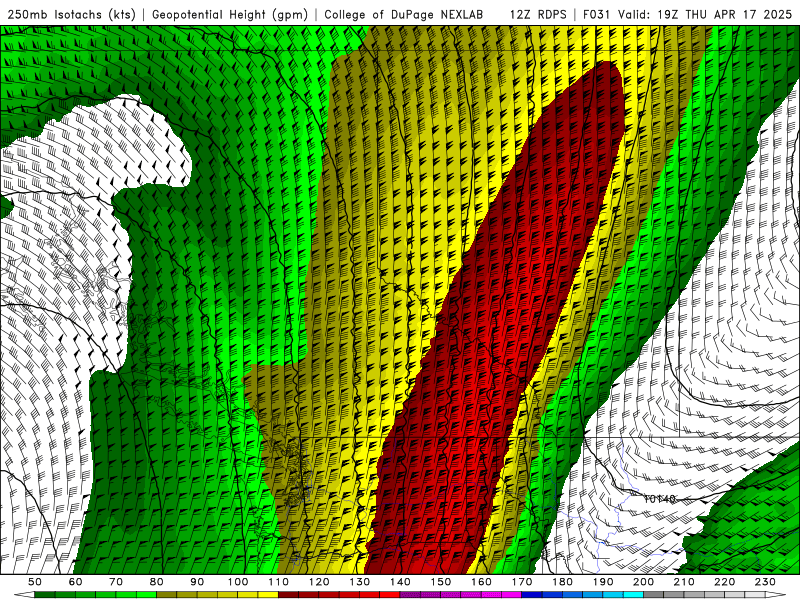Click the '200' value on the color scale
Image resolution: width=800 pixels, height=600 pixels.
643,582
